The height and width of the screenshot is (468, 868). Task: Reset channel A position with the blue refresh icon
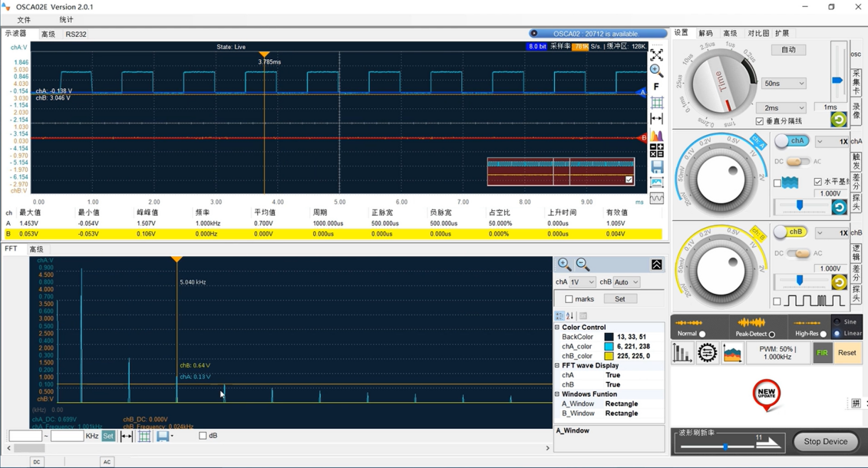[x=839, y=207]
